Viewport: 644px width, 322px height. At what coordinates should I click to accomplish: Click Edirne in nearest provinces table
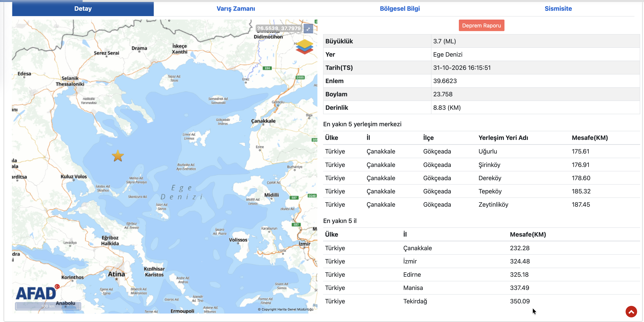click(x=412, y=275)
